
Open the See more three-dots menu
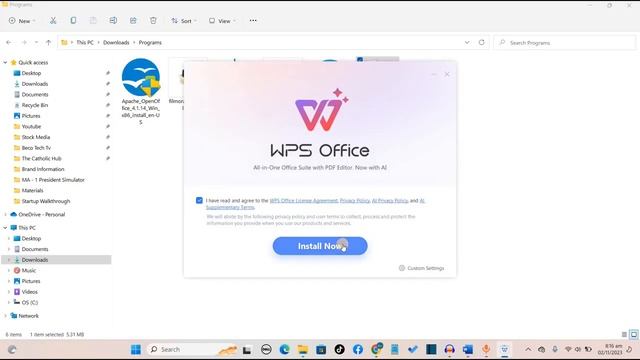tap(253, 20)
